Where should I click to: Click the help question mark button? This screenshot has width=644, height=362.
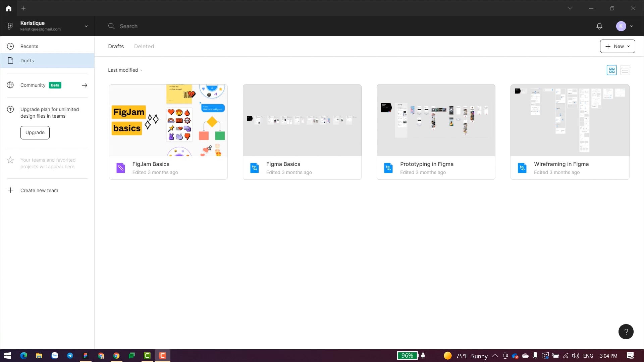(x=626, y=331)
